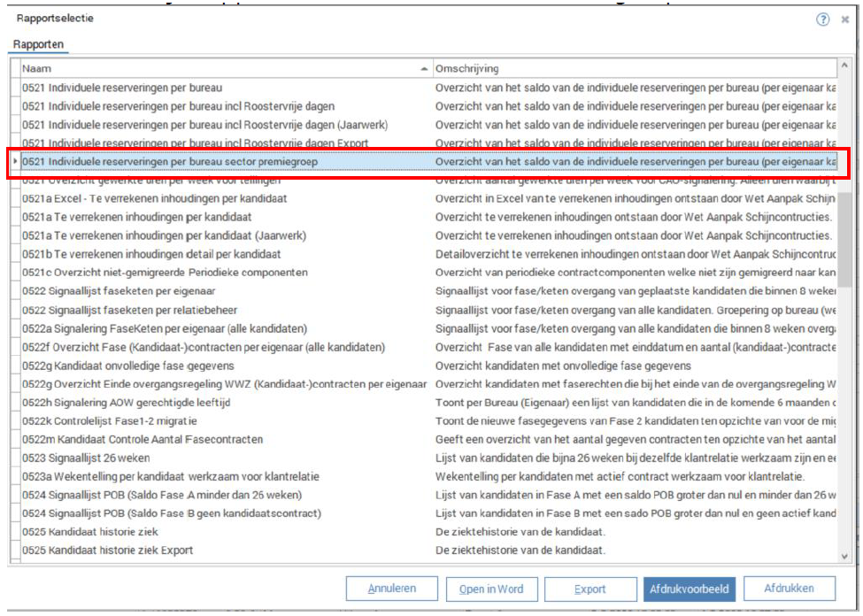Click the row indicator arrow of selected row
Image resolution: width=863 pixels, height=616 pixels.
(x=15, y=162)
